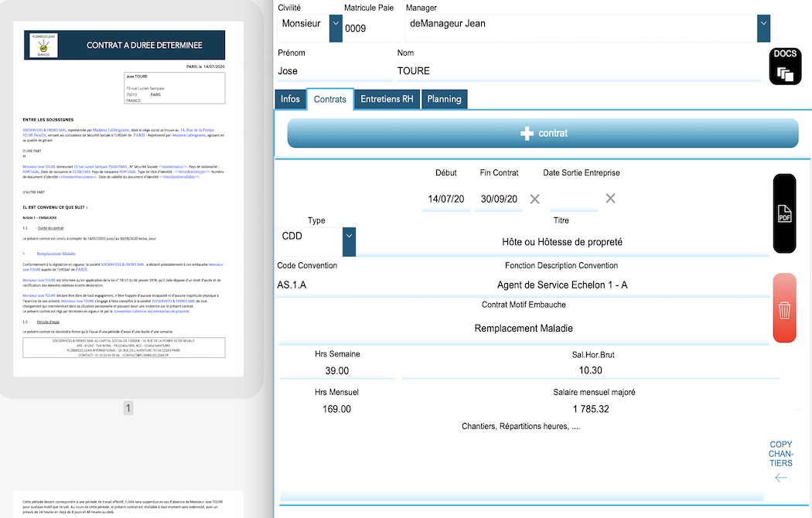Select the Entretiens RH tab

tap(387, 99)
